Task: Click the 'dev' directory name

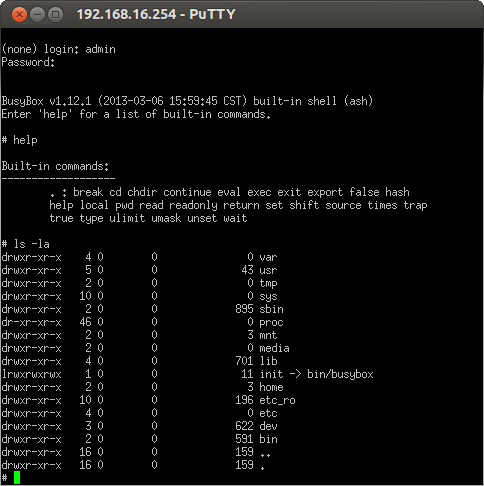Action: pos(268,426)
